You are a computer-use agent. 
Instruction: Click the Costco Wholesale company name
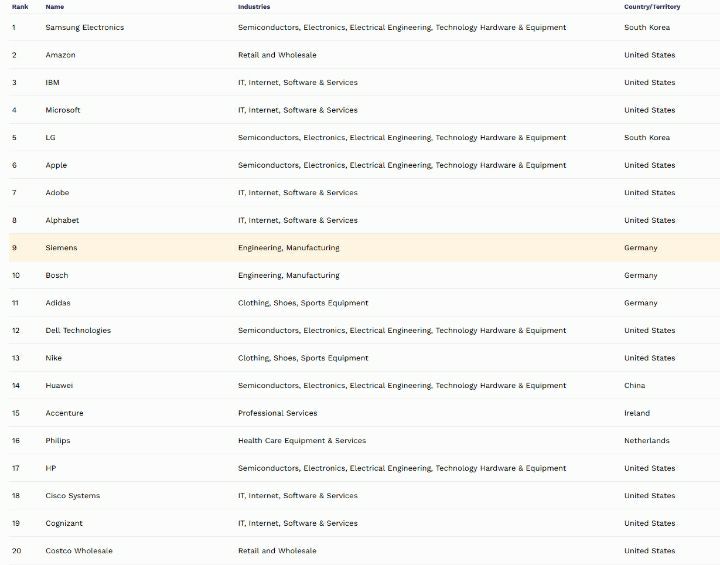click(79, 551)
